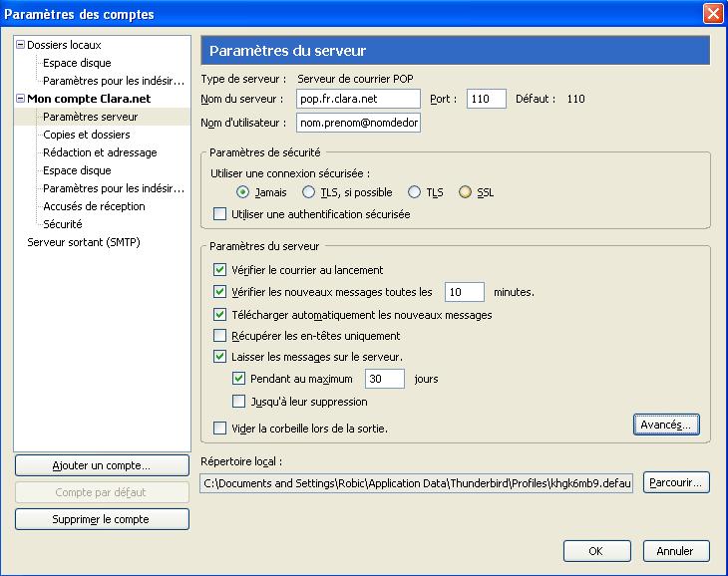This screenshot has height=576, width=728.
Task: Click the Port number field
Action: tap(486, 99)
